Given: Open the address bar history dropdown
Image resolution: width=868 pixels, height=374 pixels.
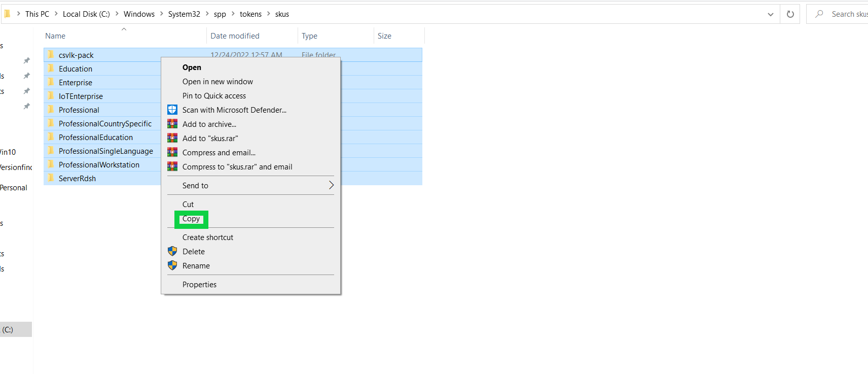Looking at the screenshot, I should [771, 14].
